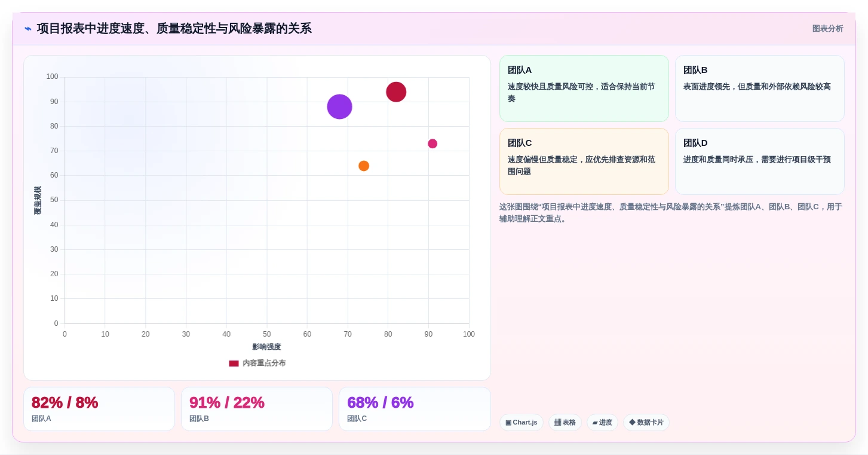
Task: Select the small pink bubble near 91
Action: point(433,143)
